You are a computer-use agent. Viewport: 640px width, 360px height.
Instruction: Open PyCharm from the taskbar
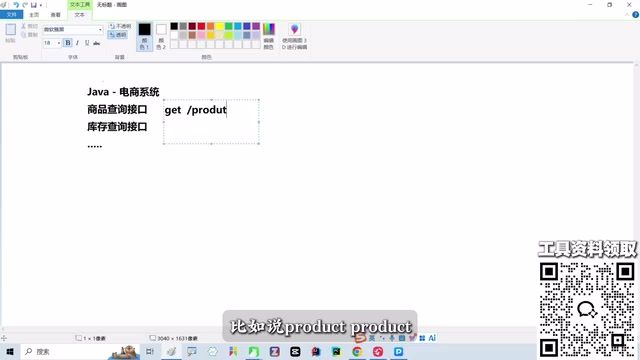(x=336, y=351)
